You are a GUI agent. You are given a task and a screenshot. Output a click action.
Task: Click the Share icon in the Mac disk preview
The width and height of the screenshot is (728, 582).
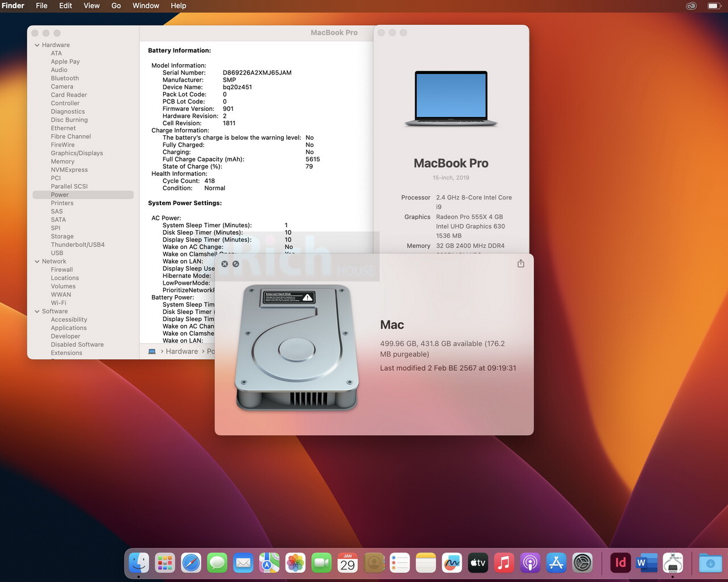(520, 263)
